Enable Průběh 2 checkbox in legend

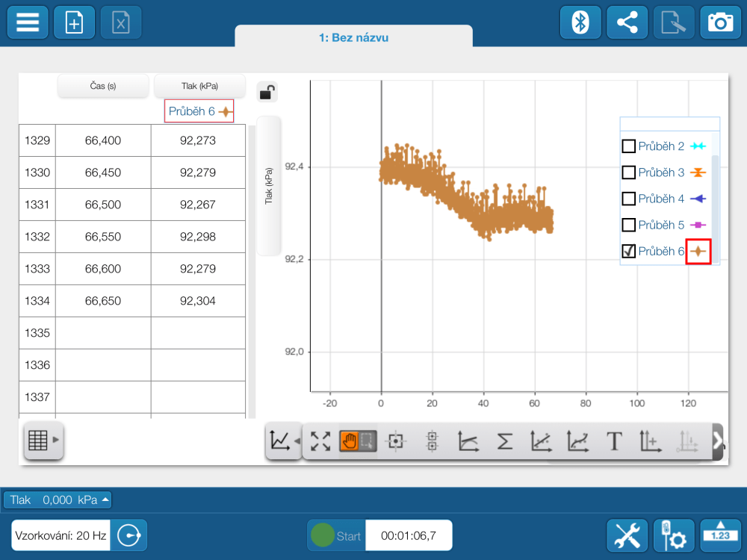pos(629,146)
